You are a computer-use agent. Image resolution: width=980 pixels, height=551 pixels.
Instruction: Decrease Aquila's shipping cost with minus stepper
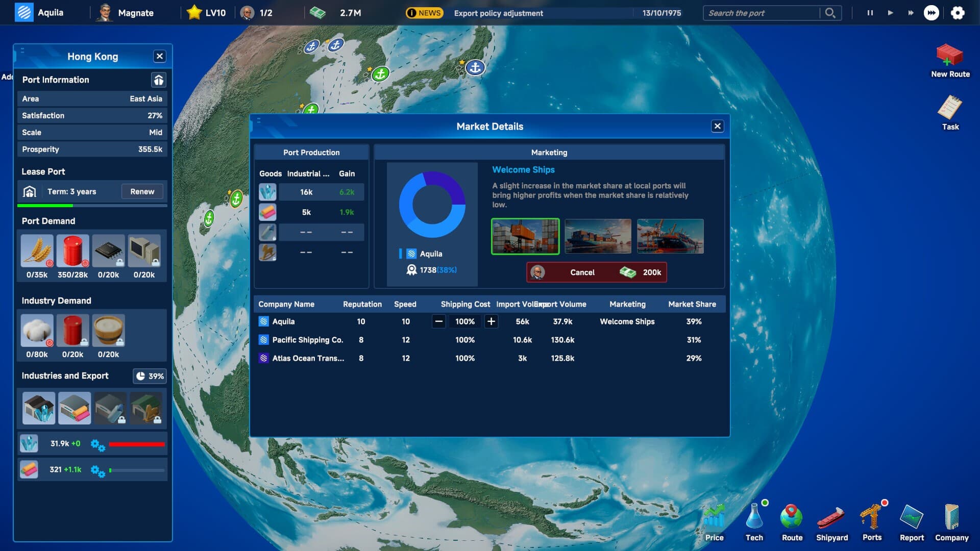438,321
